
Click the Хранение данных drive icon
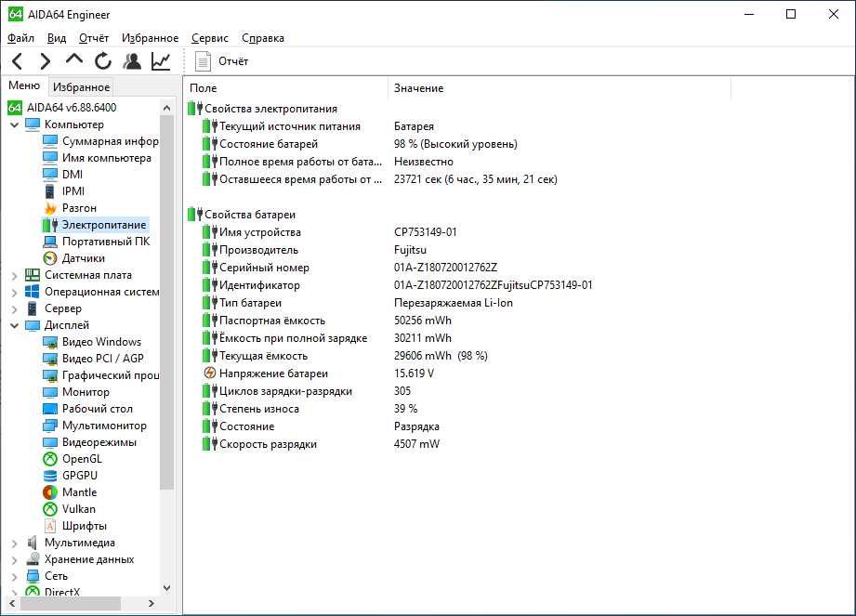click(33, 559)
